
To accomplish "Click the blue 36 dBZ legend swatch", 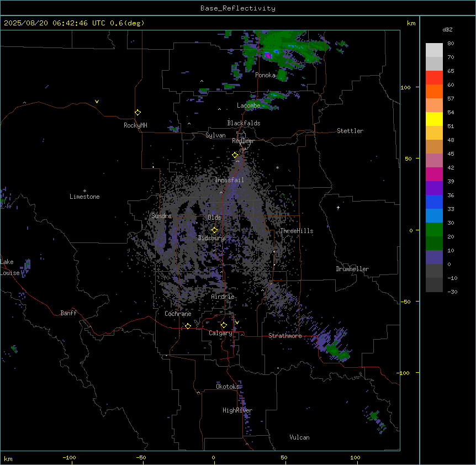I will point(434,202).
